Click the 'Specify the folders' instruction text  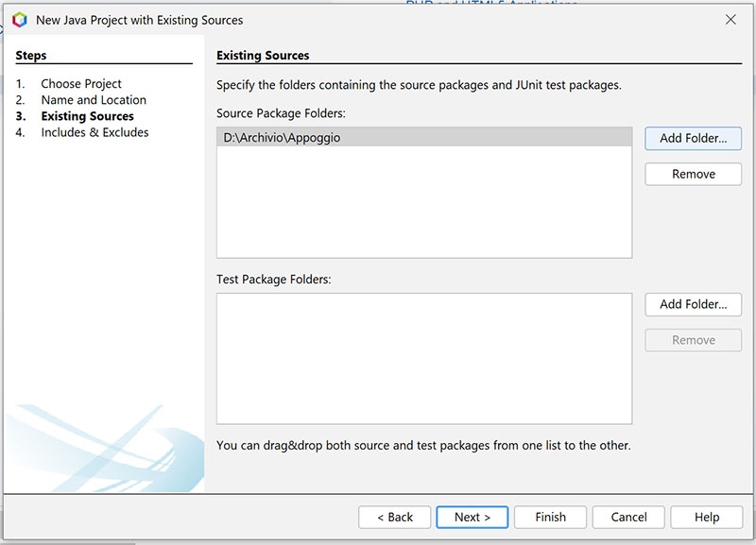tap(419, 85)
